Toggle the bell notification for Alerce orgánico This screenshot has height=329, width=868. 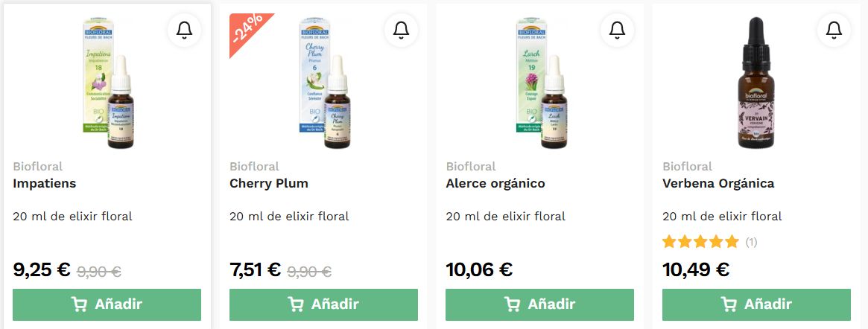coord(617,31)
